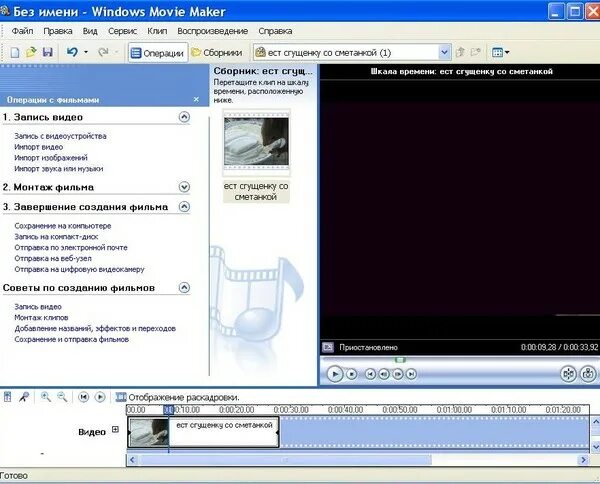Open the undo history dropdown arrow
Viewport: 600px width, 484px height.
86,52
